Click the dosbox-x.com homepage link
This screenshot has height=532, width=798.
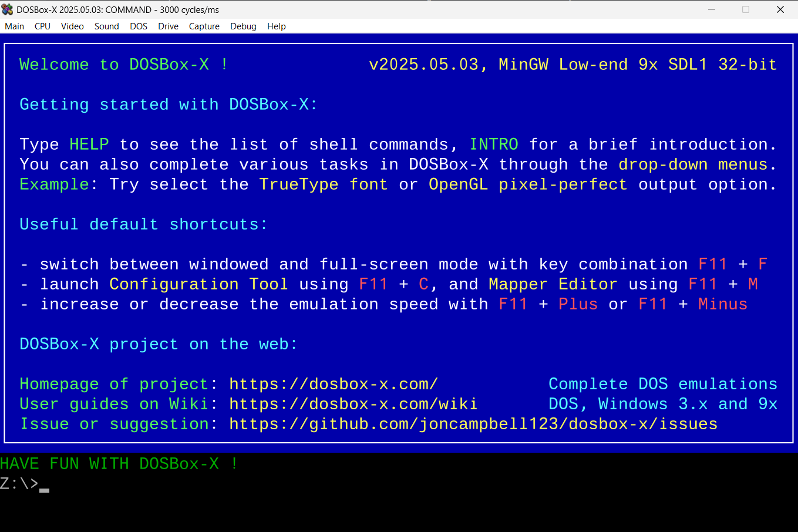click(x=333, y=383)
